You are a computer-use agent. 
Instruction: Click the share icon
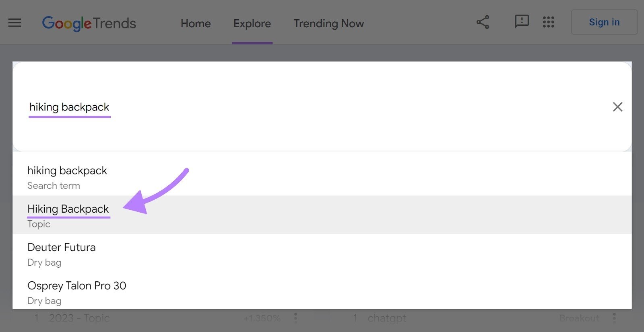click(x=483, y=23)
